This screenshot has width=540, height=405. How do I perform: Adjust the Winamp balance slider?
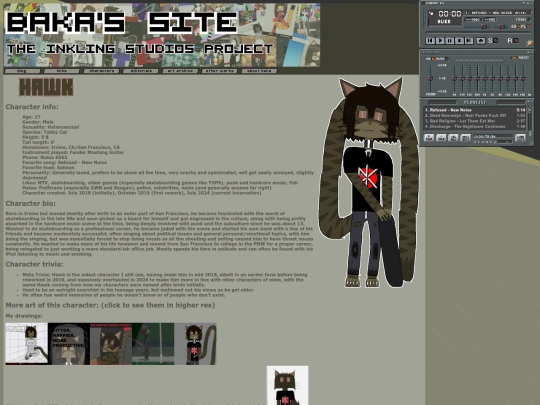(502, 27)
